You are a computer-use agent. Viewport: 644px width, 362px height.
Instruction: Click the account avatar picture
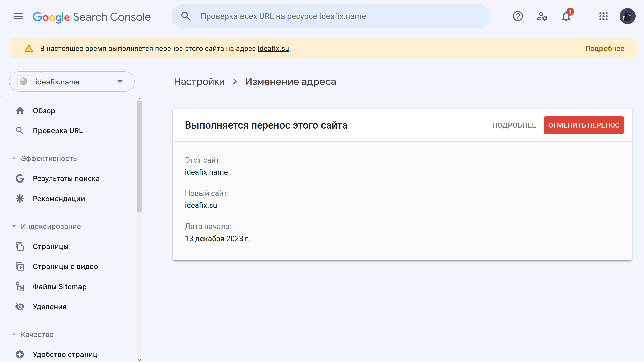click(x=627, y=17)
